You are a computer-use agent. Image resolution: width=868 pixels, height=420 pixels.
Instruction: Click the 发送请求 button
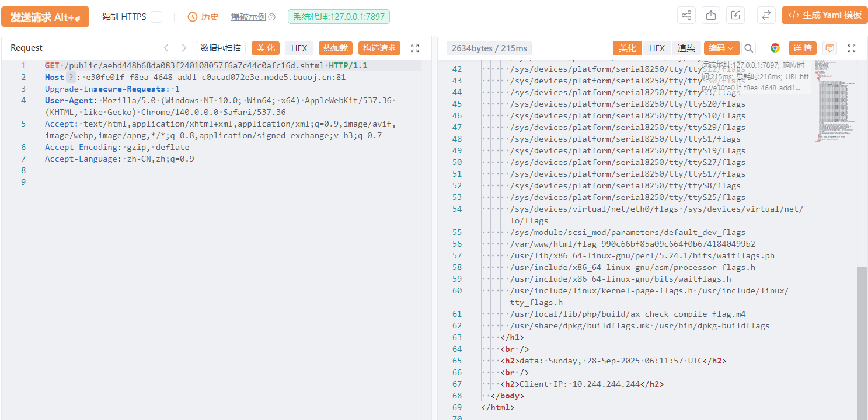45,17
